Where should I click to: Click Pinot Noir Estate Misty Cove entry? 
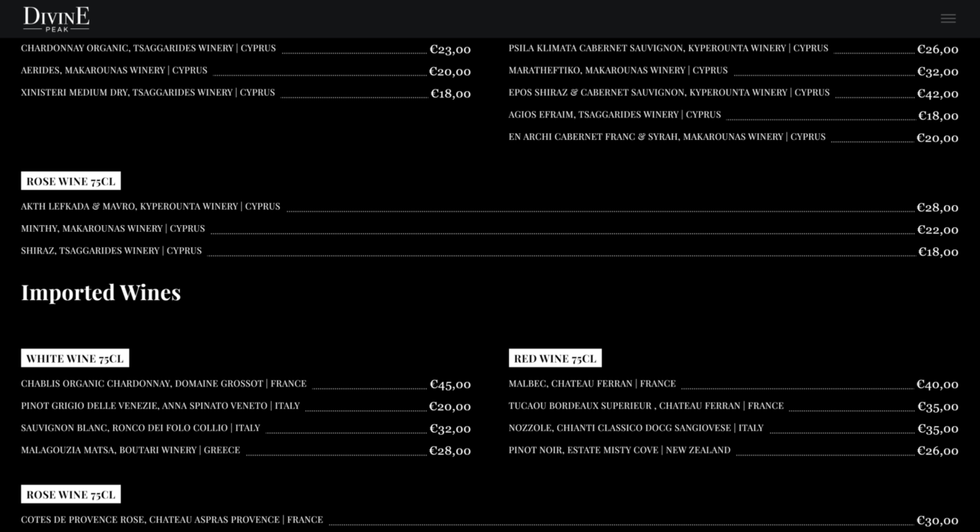pos(619,451)
